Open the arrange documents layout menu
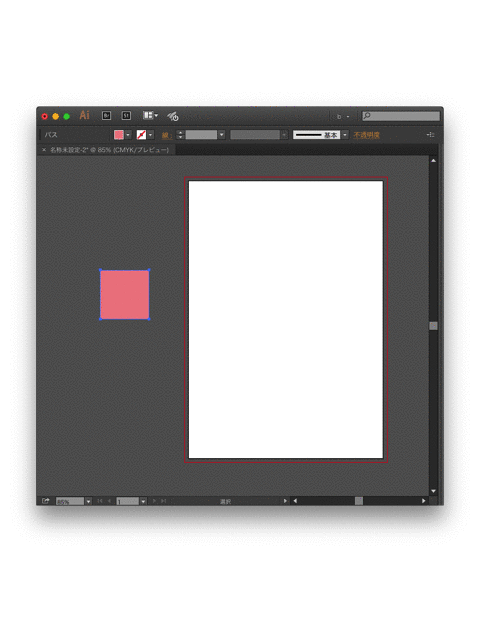The image size is (480, 640). click(x=150, y=116)
